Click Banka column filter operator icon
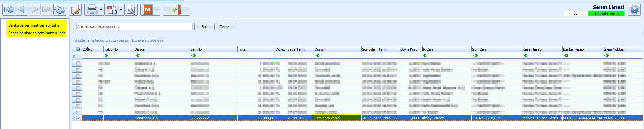The height and width of the screenshot is (129, 644). [x=138, y=55]
